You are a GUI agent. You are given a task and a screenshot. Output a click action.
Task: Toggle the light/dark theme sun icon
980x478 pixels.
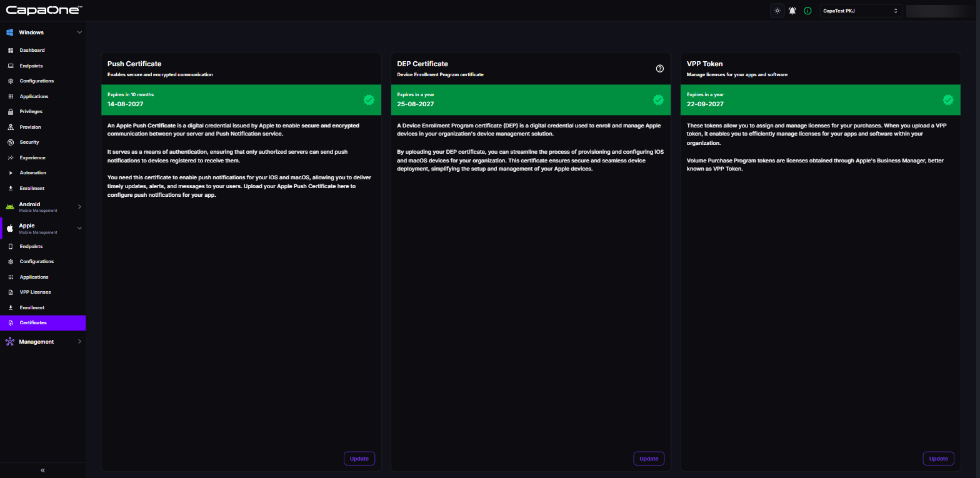coord(777,11)
